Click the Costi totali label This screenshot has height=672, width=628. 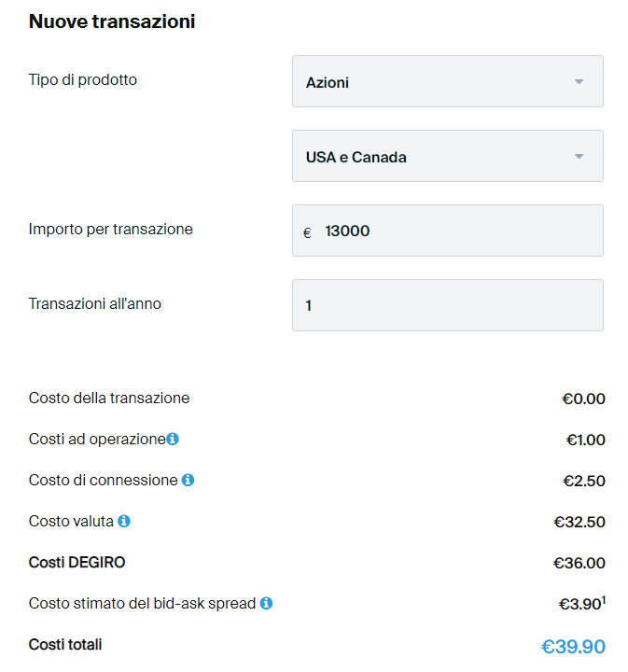pyautogui.click(x=65, y=644)
